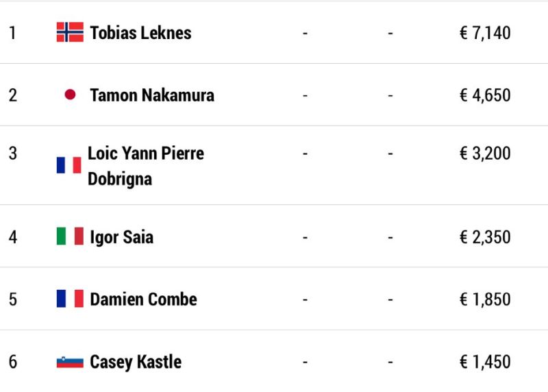Open Casey Kastle player profile
Image resolution: width=548 pixels, height=392 pixels.
(136, 362)
